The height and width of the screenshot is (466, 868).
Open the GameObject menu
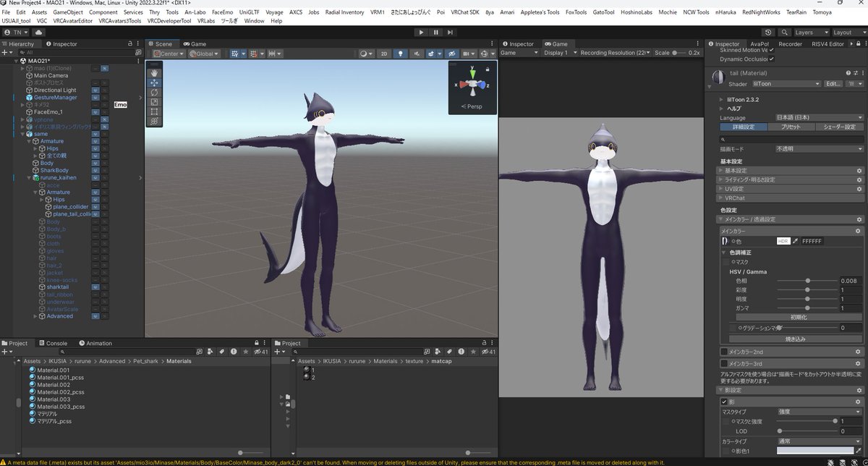point(68,12)
